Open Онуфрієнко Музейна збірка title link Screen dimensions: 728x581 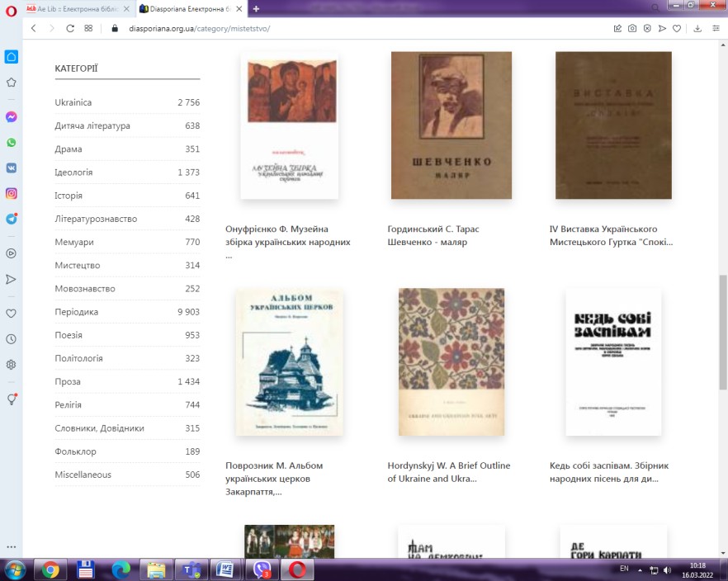[x=288, y=242]
